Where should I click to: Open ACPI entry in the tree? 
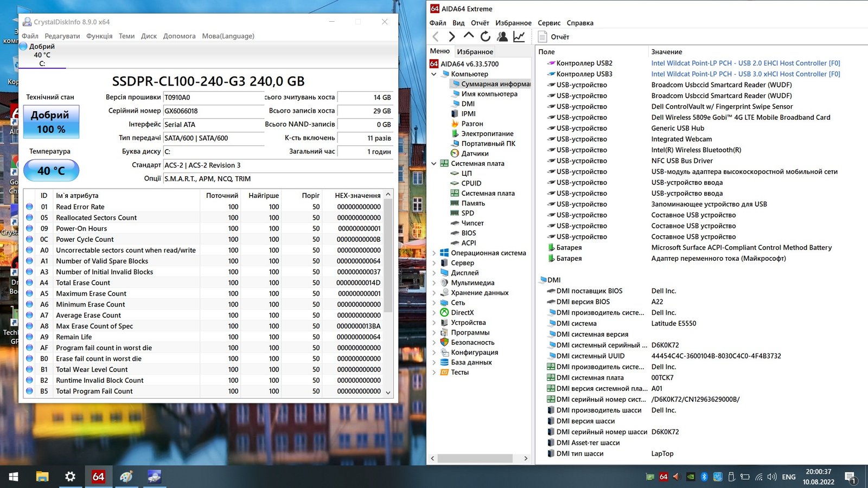coord(468,243)
